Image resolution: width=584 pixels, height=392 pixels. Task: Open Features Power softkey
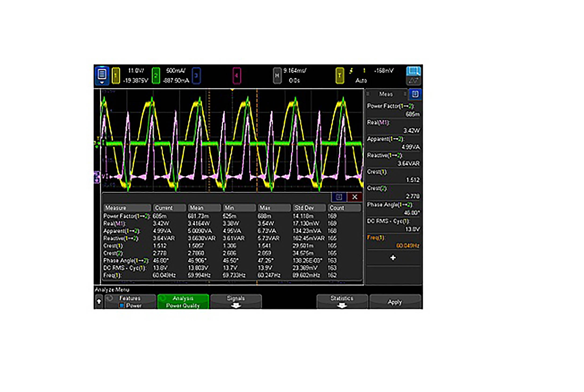(130, 302)
